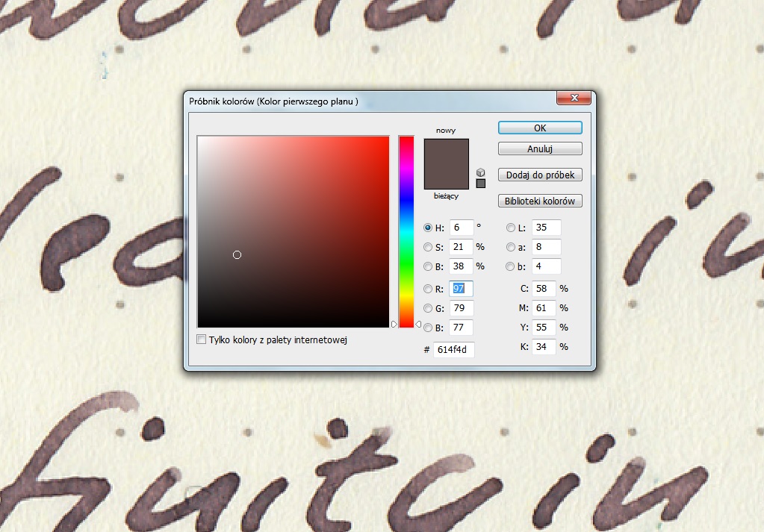Image resolution: width=764 pixels, height=532 pixels.
Task: Cancel the picker with Anuluj
Action: click(539, 148)
